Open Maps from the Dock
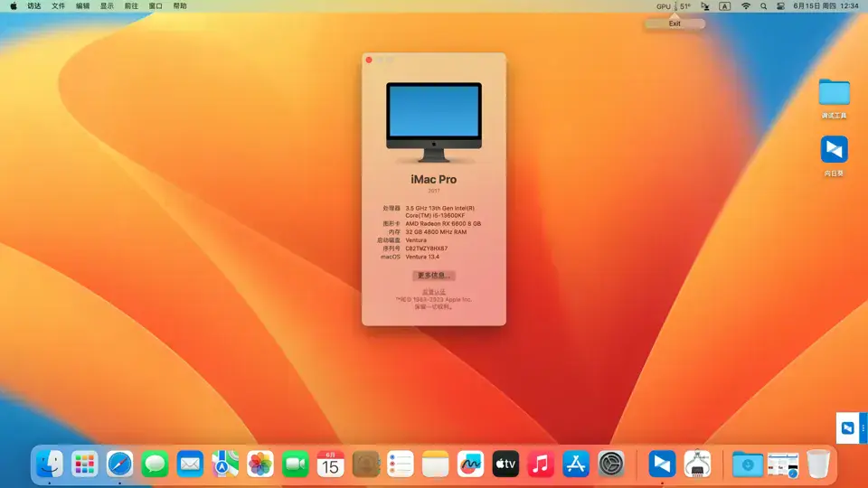 [225, 464]
